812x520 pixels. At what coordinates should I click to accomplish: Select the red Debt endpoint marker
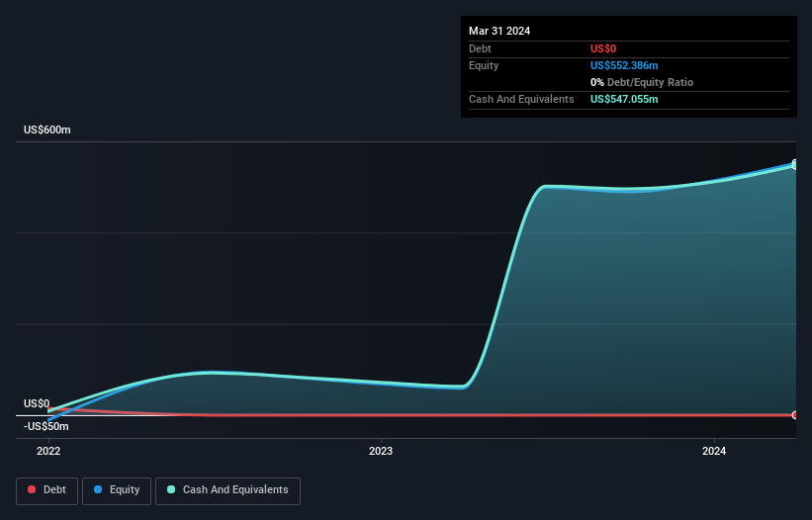pyautogui.click(x=795, y=415)
